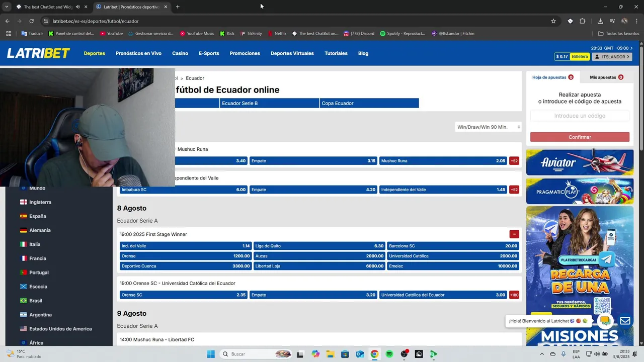The height and width of the screenshot is (362, 644).
Task: Go back with the browser back arrow
Action: pos(8,21)
